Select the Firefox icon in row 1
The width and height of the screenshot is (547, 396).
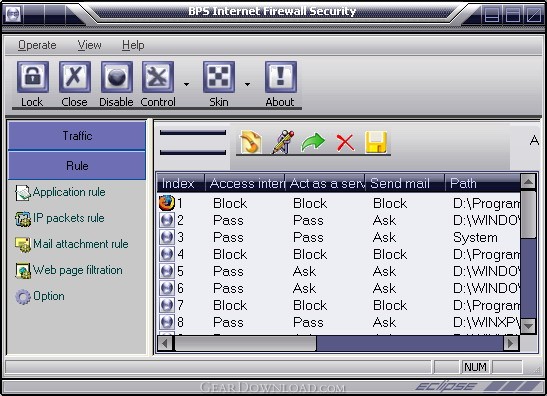point(167,203)
